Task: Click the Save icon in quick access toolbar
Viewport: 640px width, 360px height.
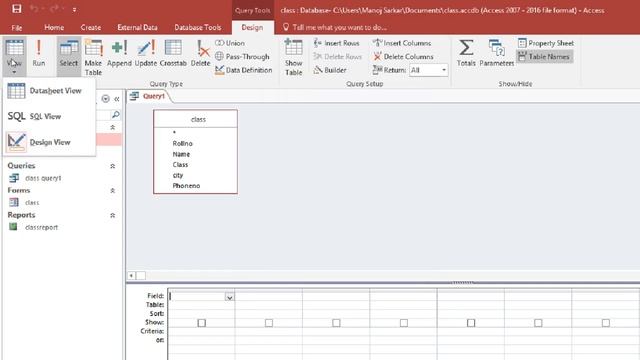Action: 16,9
